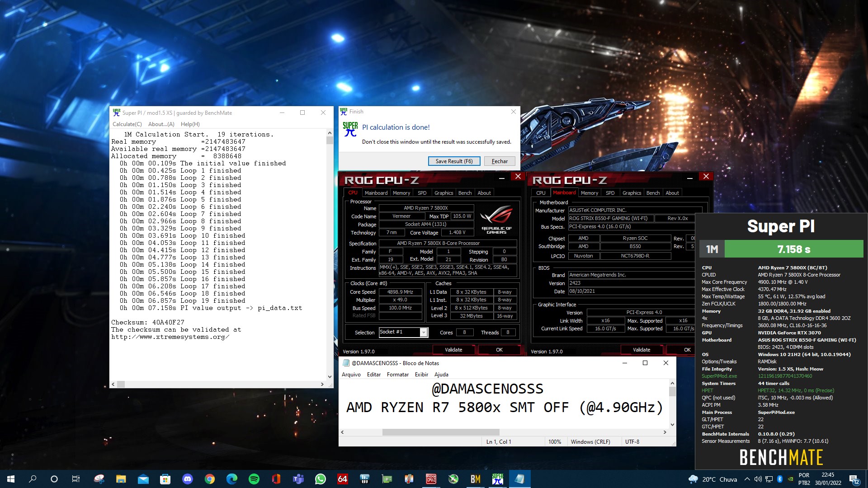
Task: Open the AIDA64 taskbar icon
Action: pyautogui.click(x=342, y=479)
